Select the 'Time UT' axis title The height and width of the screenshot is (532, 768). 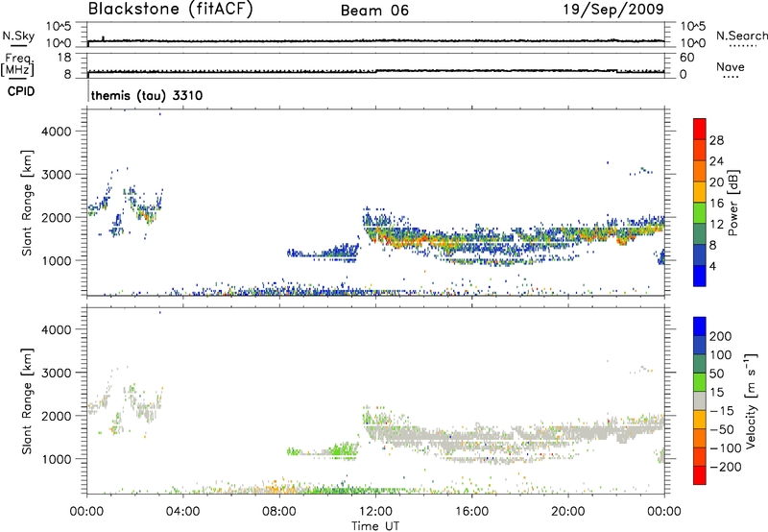pos(375,525)
